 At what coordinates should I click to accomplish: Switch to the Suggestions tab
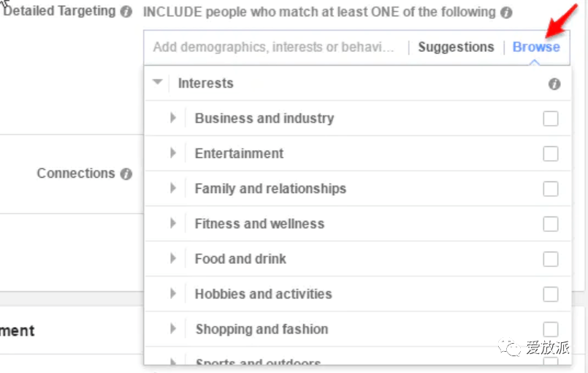tap(456, 47)
